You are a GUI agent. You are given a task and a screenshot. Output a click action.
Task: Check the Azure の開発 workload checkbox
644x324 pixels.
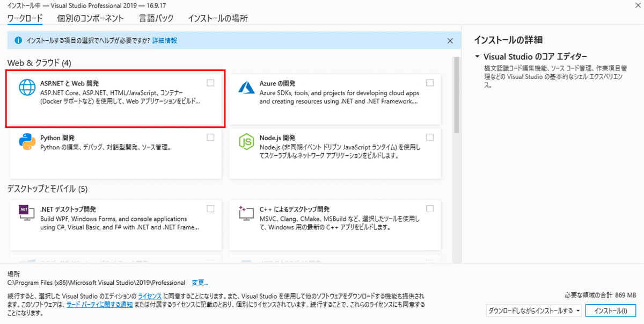click(x=430, y=83)
